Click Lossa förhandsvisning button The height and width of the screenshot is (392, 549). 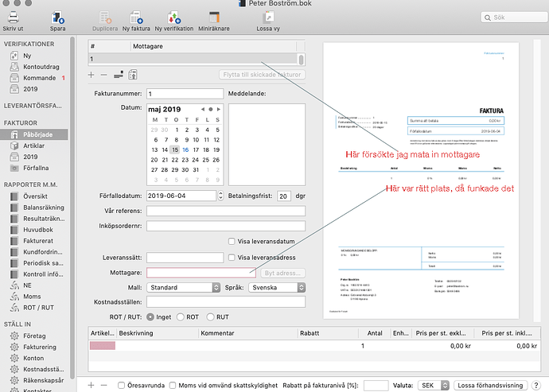490,385
